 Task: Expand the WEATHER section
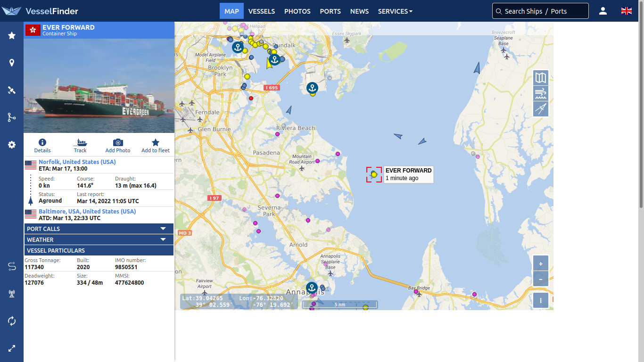pos(99,239)
